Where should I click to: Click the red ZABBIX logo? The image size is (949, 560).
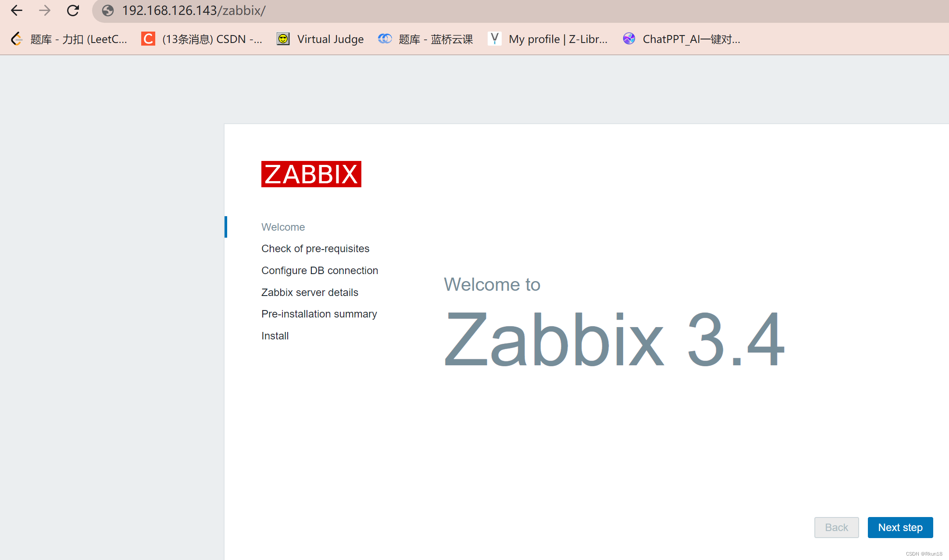(x=311, y=174)
